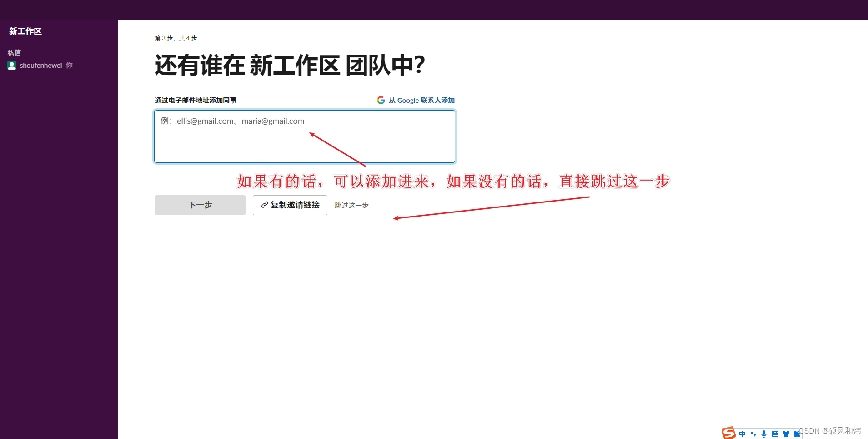Image resolution: width=868 pixels, height=439 pixels.
Task: Click the Sogou input method logo
Action: point(728,433)
